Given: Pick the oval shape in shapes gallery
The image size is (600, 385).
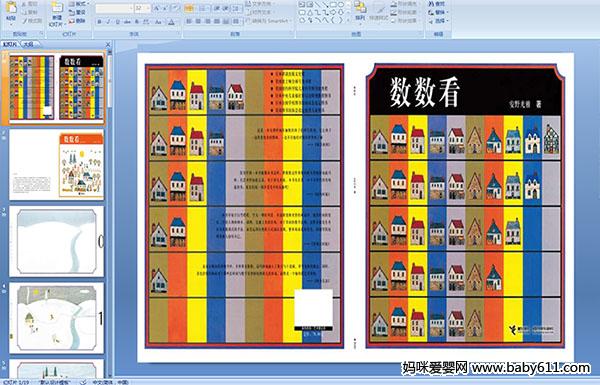Looking at the screenshot, I should pyautogui.click(x=341, y=5).
